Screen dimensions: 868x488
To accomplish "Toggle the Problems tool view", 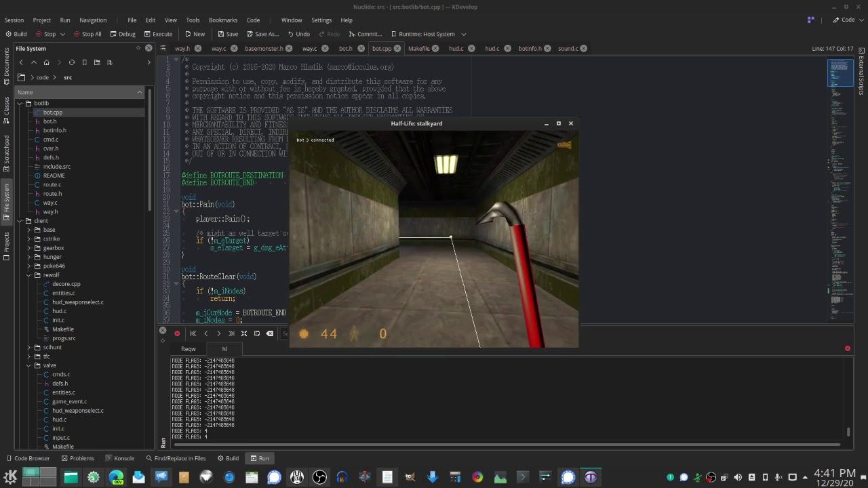I will 77,458.
